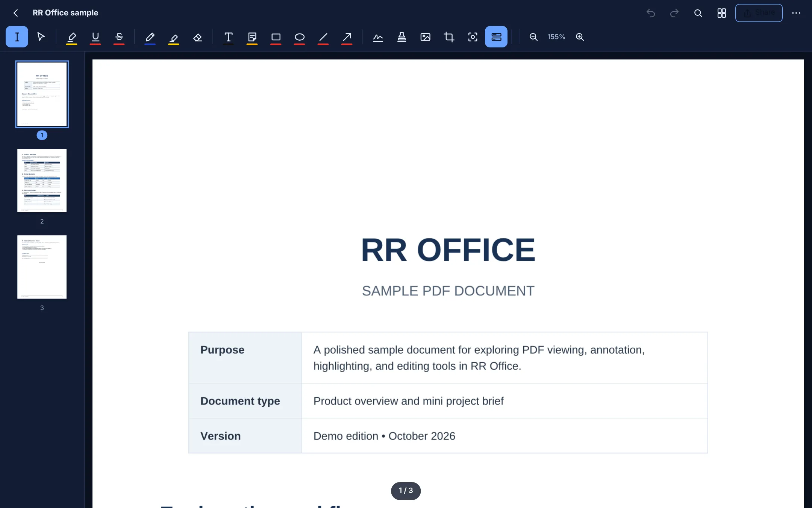Zoom out of the document
Screen dimensions: 812x508
[533, 37]
